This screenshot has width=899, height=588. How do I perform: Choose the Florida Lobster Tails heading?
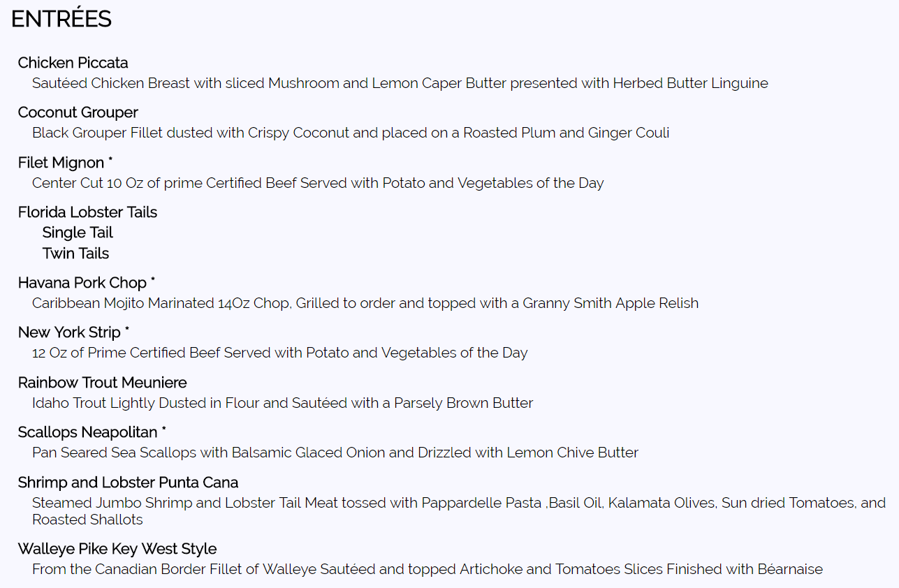pyautogui.click(x=87, y=212)
